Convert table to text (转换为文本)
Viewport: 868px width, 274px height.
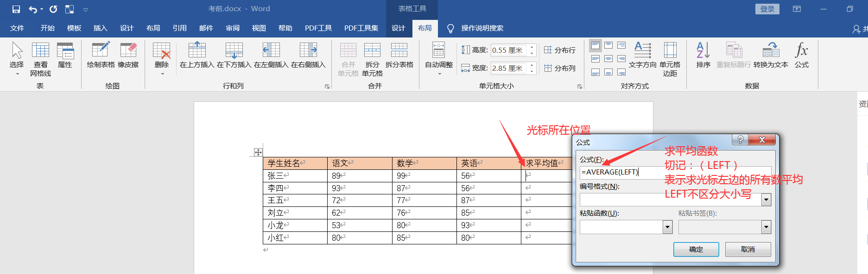pyautogui.click(x=771, y=55)
